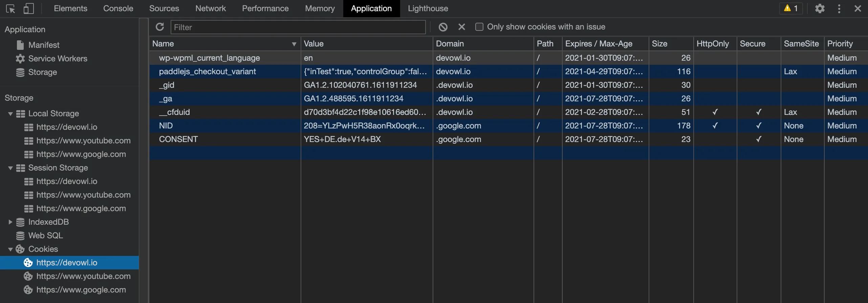Collapse the Local Storage tree
Screen dimensions: 868x303
point(10,114)
